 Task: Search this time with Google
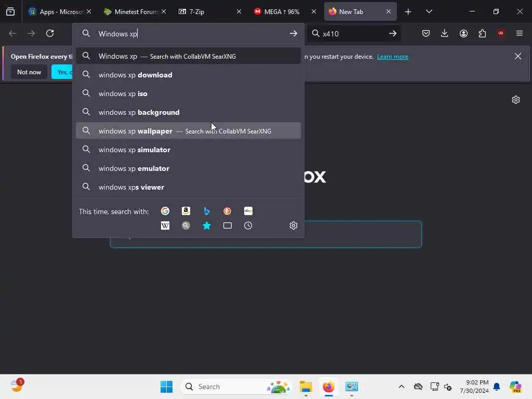[165, 211]
